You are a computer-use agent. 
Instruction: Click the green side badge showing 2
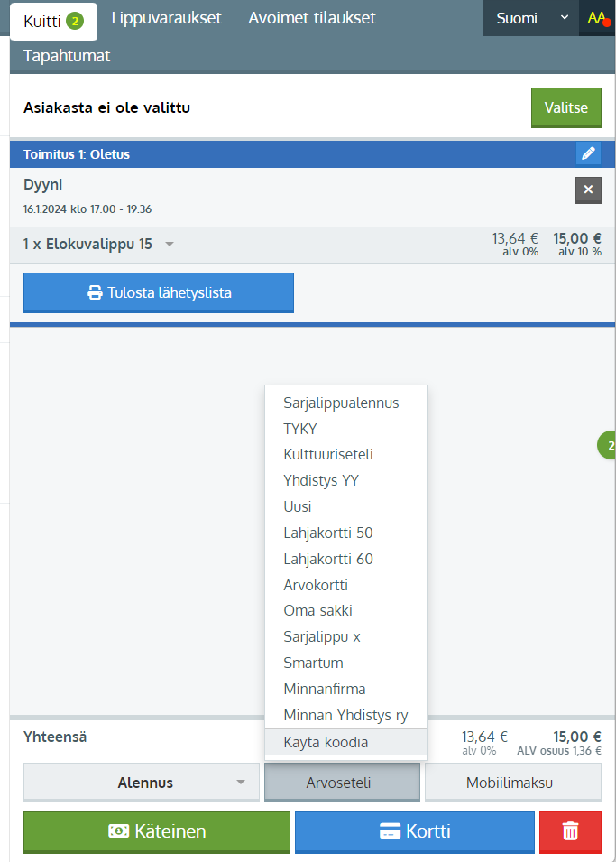(x=609, y=445)
